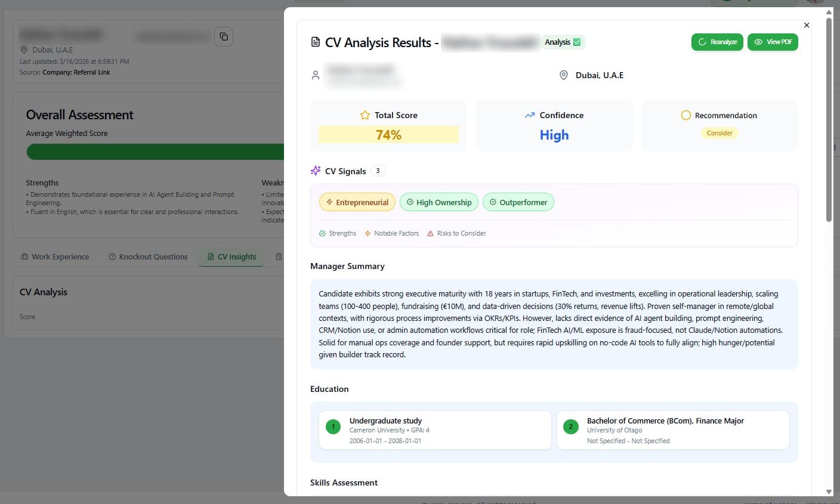The image size is (840, 504).
Task: Open the candidate's CV with View PDF
Action: coord(773,42)
